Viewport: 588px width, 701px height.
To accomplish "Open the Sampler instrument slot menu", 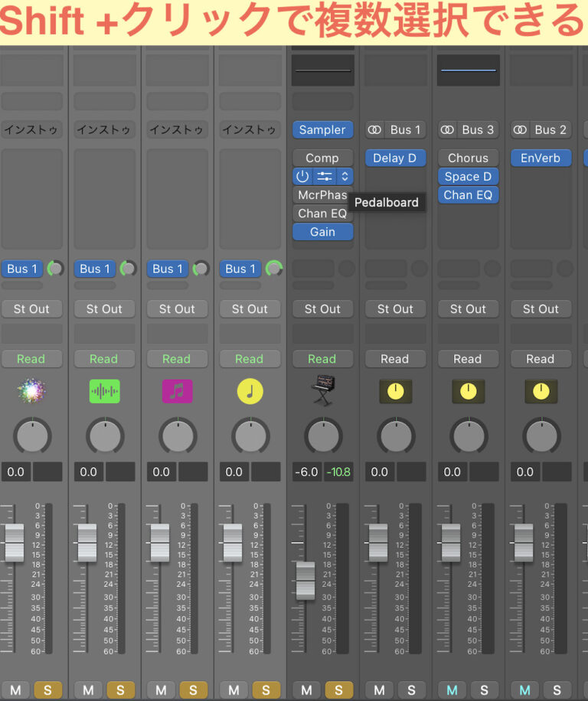I will pyautogui.click(x=323, y=129).
